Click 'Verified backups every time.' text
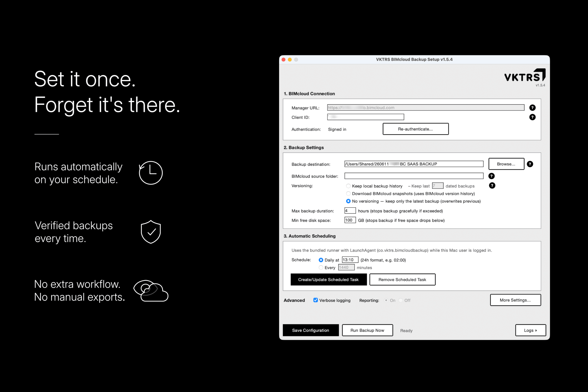The width and height of the screenshot is (588, 392). [x=74, y=232]
